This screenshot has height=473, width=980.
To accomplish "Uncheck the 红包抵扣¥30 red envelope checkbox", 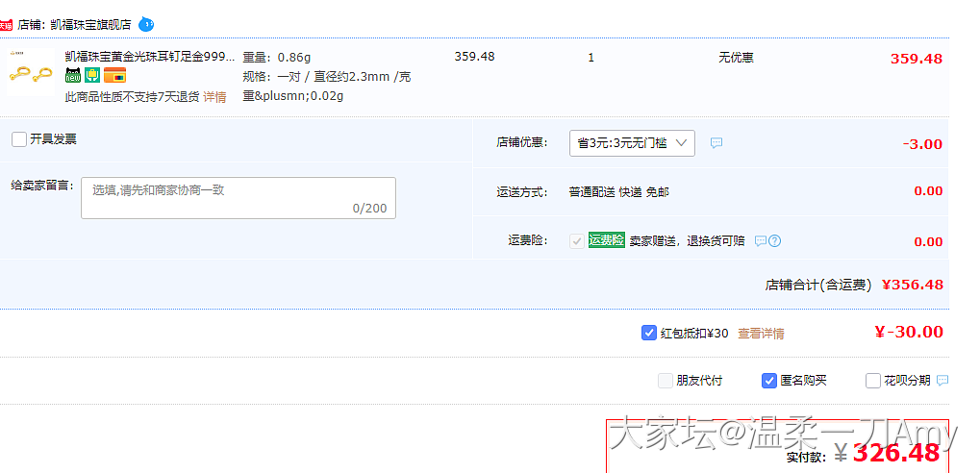I will (649, 333).
